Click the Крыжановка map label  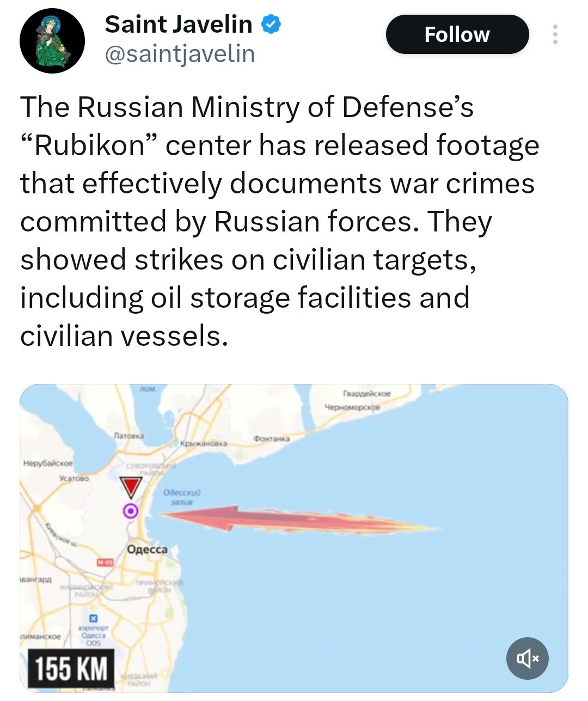[x=203, y=444]
